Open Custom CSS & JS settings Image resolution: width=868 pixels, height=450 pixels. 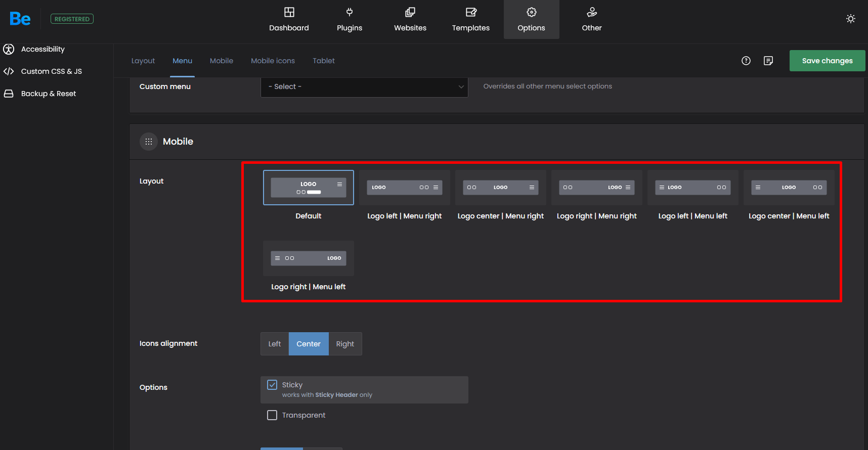52,71
